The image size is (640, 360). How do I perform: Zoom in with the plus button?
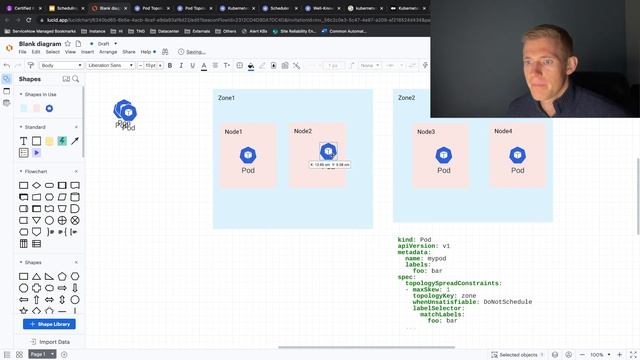pos(620,355)
